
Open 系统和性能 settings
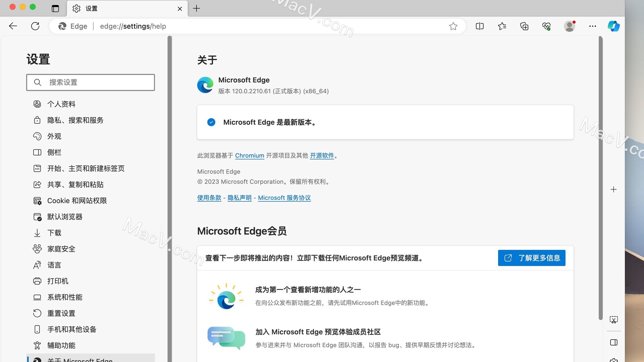91,297
